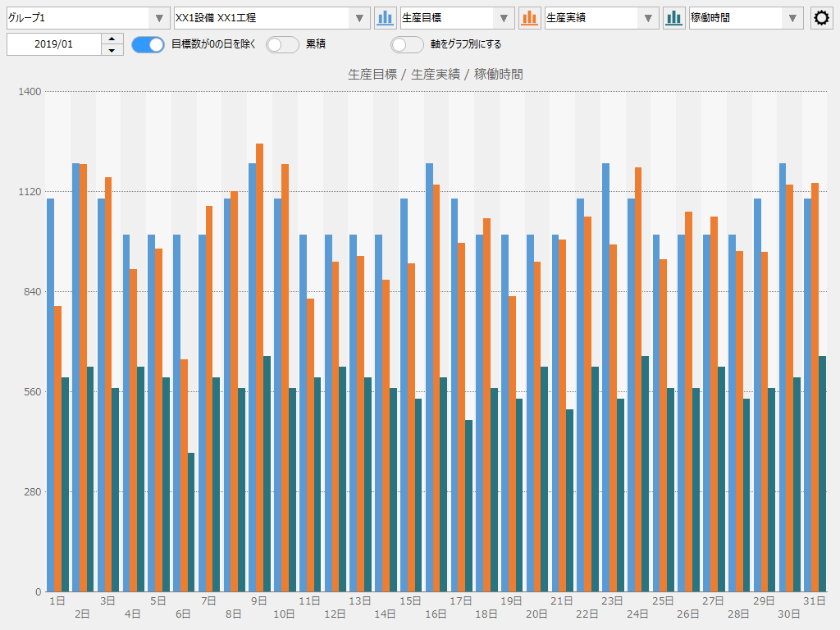The height and width of the screenshot is (630, 840).
Task: Click the orange bar chart icon
Action: point(529,18)
